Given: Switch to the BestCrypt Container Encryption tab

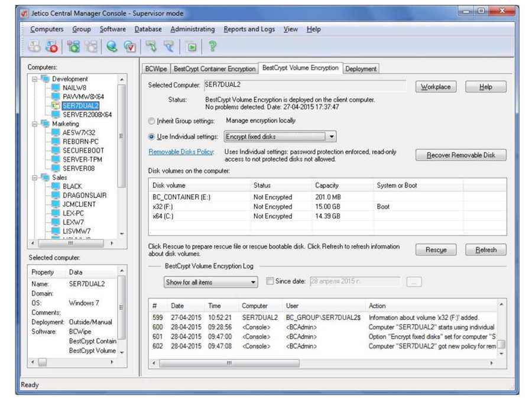Looking at the screenshot, I should [215, 69].
